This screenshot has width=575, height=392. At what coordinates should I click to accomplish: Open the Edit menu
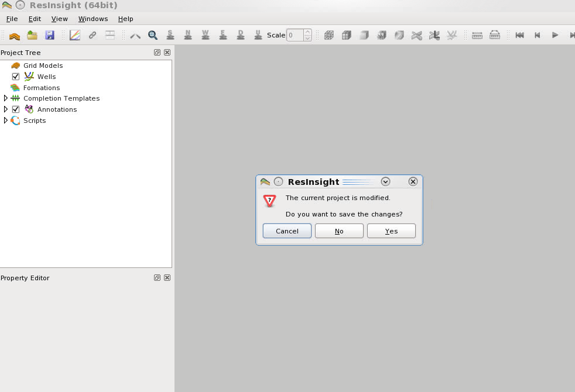(x=35, y=19)
